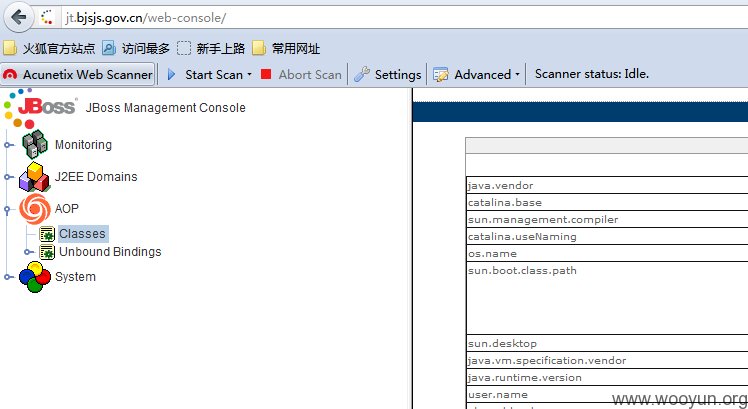Click the loading site icon in the address bar
748x409 pixels.
pyautogui.click(x=47, y=18)
